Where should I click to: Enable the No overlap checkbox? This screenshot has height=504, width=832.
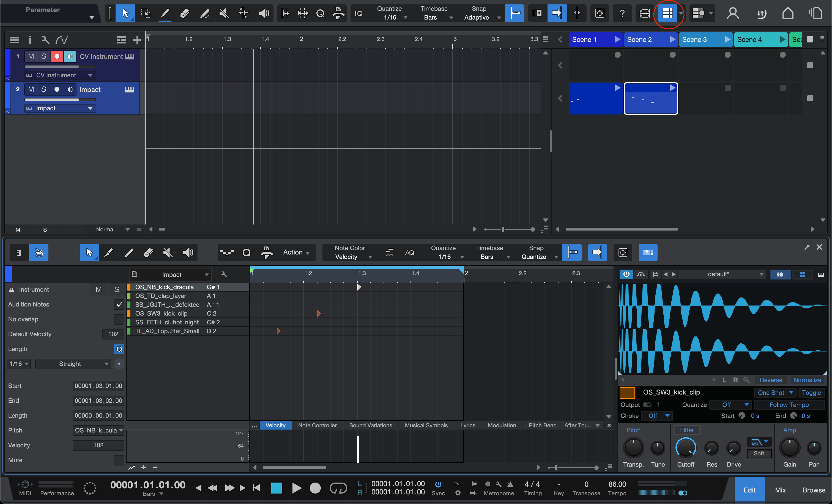pyautogui.click(x=119, y=319)
